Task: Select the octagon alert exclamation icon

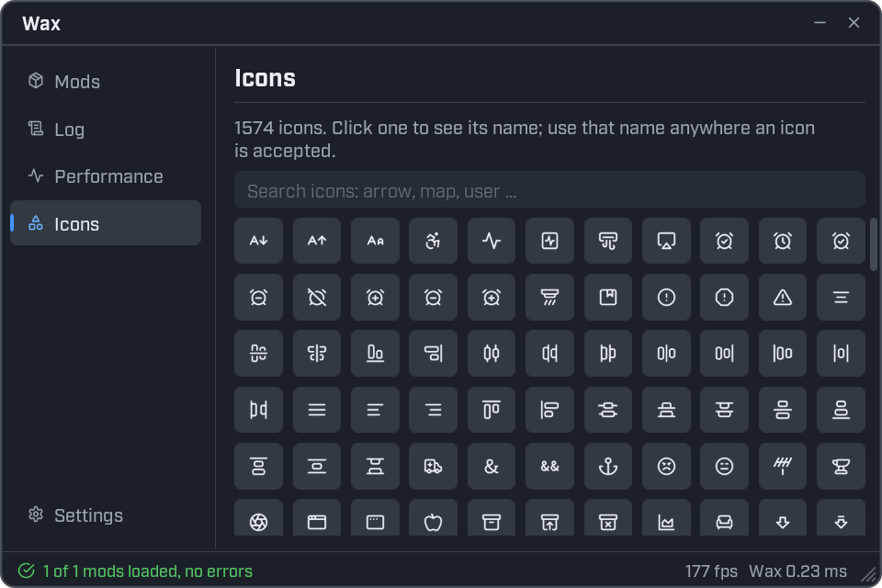Action: coord(725,297)
